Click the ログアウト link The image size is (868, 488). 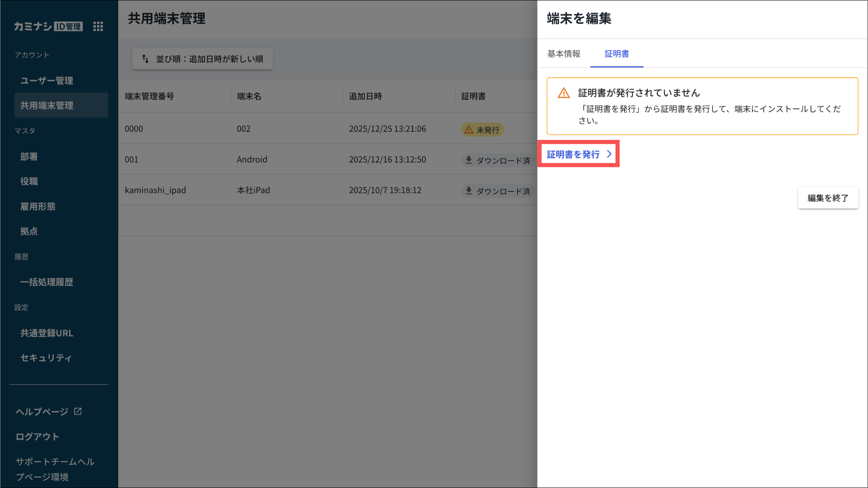[37, 436]
